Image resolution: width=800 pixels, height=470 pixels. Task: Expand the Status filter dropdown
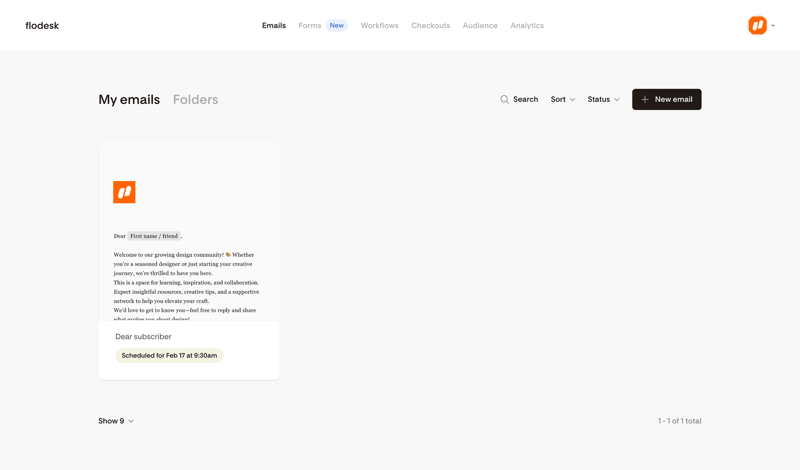604,100
